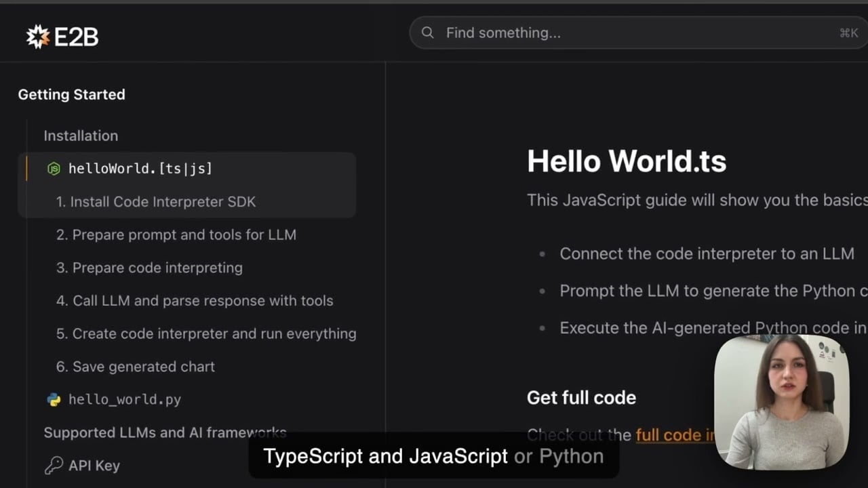Open the hello_world.py guide
This screenshot has height=488, width=868.
pyautogui.click(x=125, y=399)
